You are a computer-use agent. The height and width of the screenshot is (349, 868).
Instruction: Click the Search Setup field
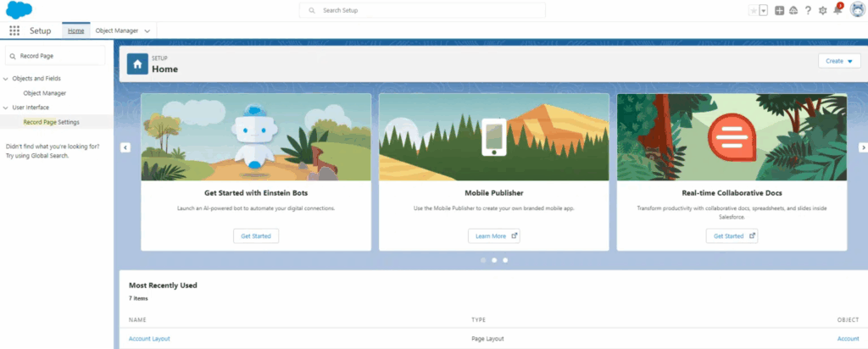point(422,10)
